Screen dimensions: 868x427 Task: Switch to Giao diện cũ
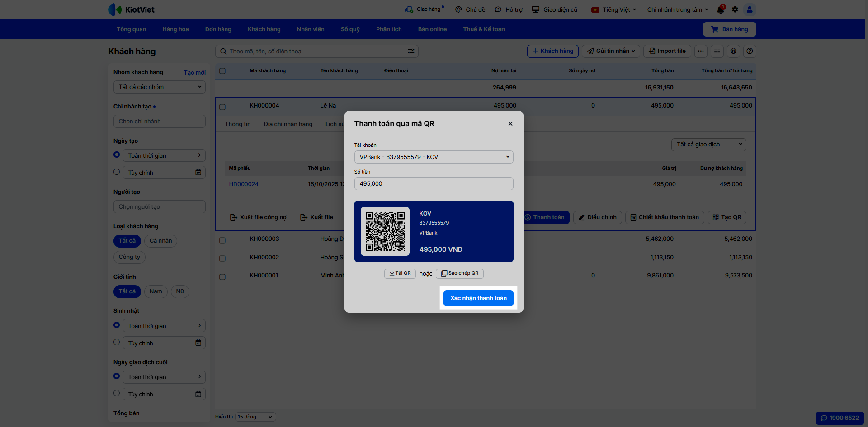point(555,9)
